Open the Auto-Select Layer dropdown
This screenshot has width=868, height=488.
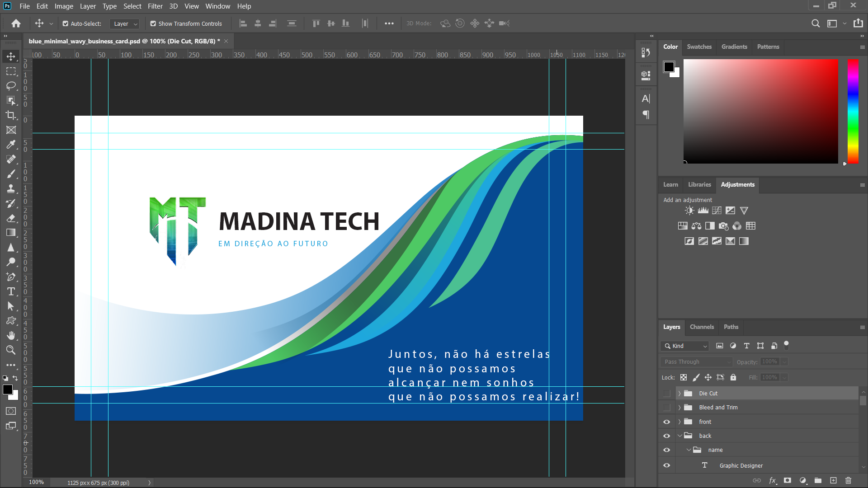(125, 23)
